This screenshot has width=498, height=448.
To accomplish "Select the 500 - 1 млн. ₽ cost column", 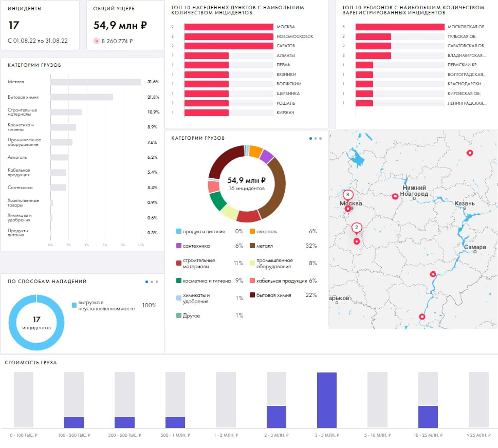I will (175, 423).
